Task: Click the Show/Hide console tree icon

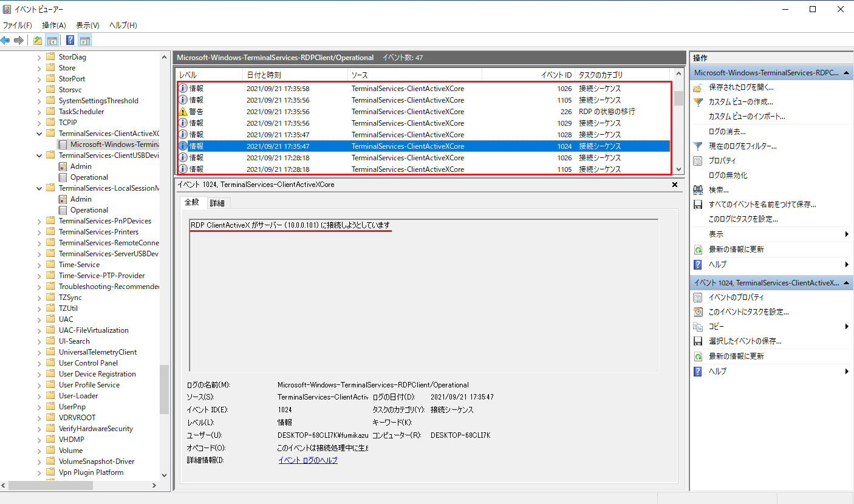Action: tap(52, 41)
